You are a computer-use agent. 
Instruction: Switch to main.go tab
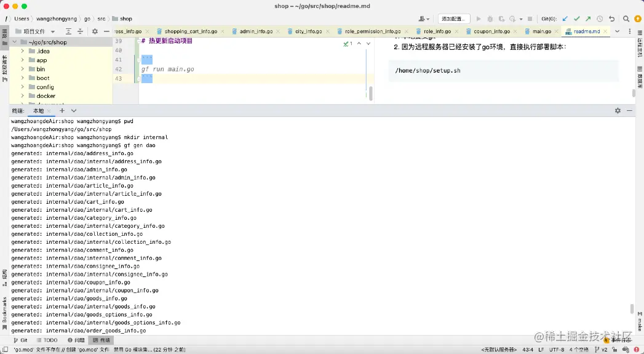(x=542, y=31)
